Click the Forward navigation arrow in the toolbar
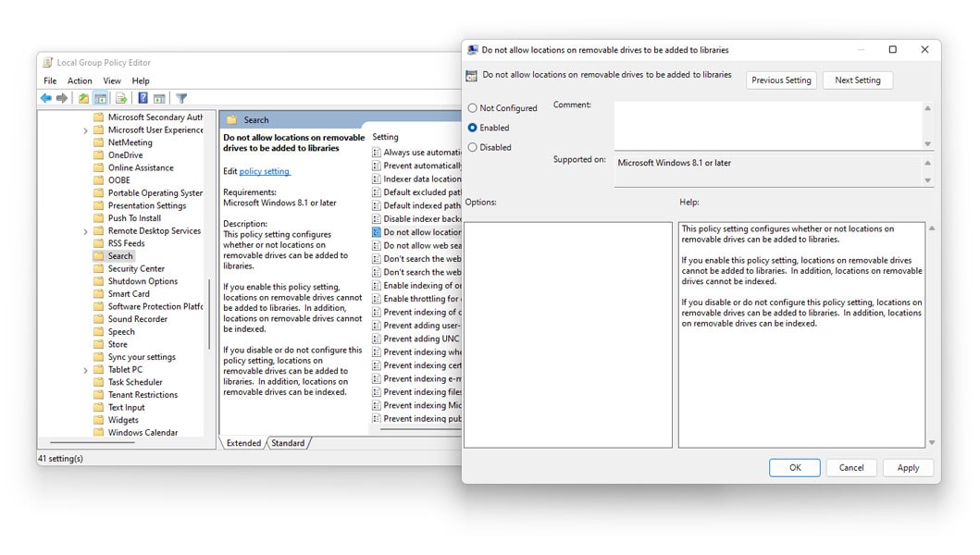980x555 pixels. coord(60,98)
